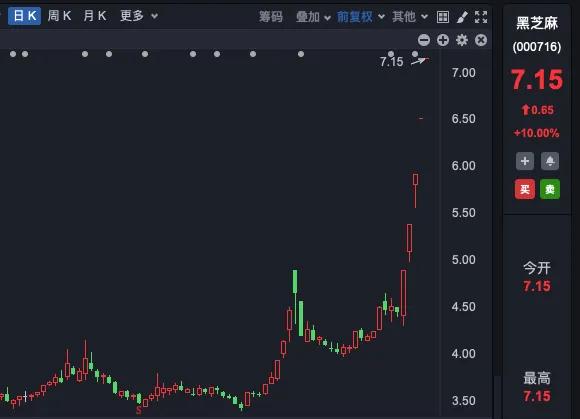Click the 今开 opening price label
Viewport: 580px width, 419px height.
[537, 268]
